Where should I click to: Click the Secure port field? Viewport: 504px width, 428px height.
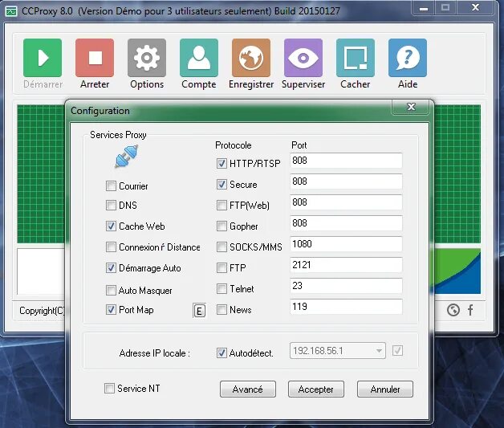coord(346,181)
